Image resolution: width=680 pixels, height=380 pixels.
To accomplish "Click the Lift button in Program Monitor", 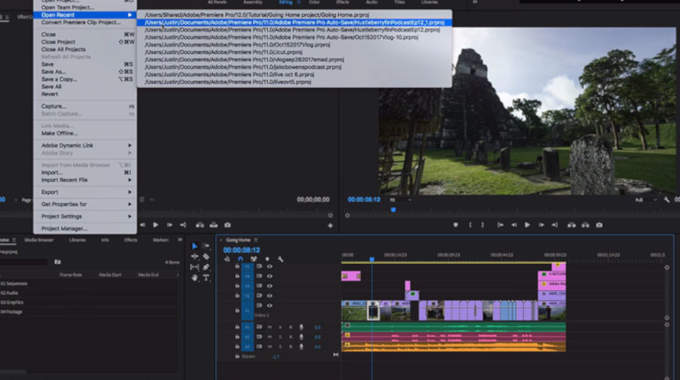I will click(572, 225).
